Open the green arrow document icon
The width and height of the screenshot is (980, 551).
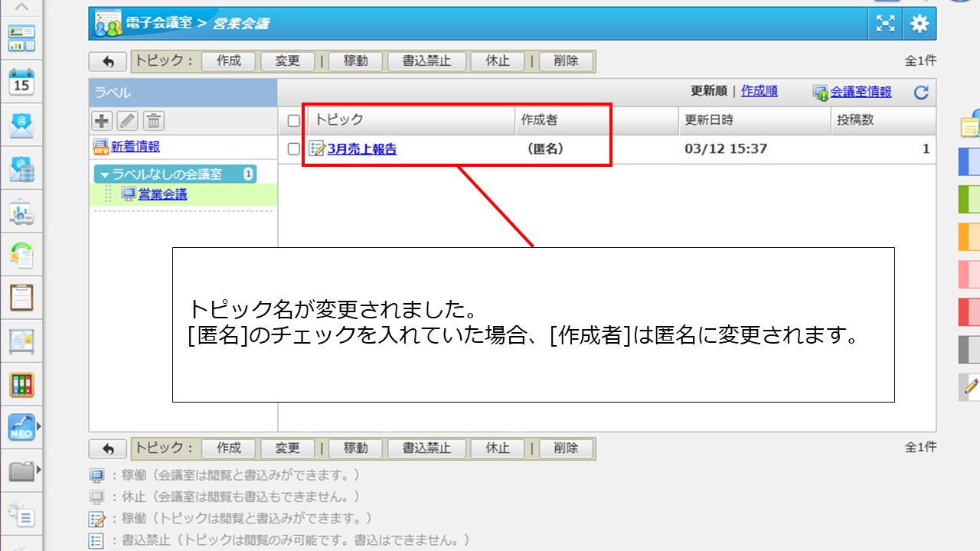(x=21, y=255)
